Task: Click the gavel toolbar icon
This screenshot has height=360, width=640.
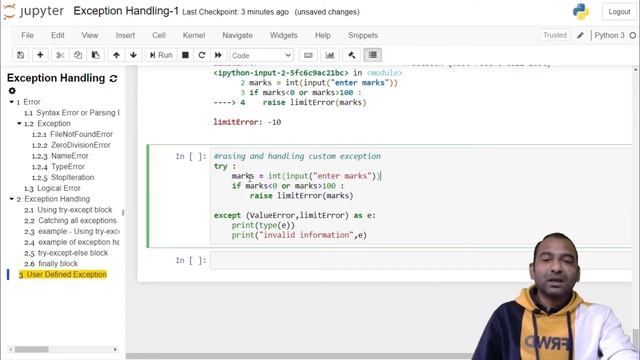Action: click(x=351, y=55)
